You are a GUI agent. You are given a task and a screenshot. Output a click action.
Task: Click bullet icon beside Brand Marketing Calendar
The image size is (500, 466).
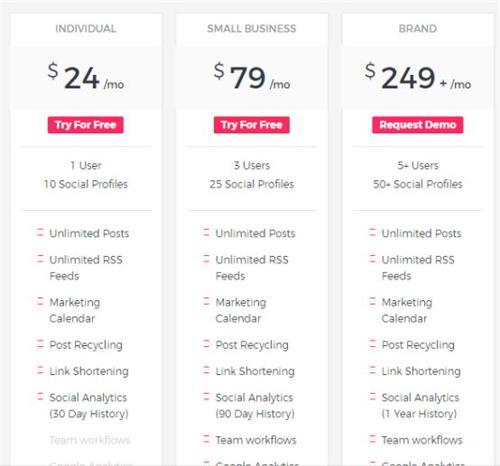pos(372,301)
